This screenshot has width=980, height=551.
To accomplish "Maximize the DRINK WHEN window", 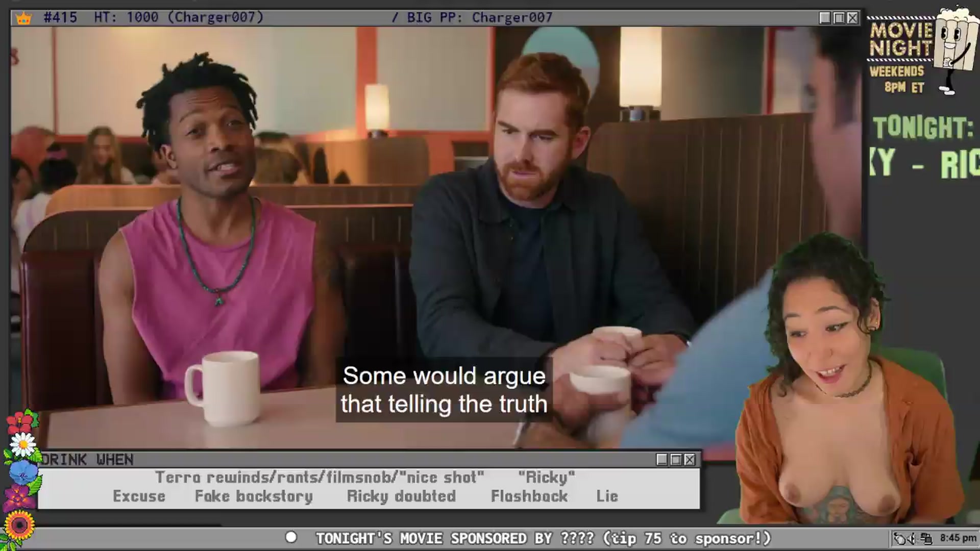I will 676,460.
